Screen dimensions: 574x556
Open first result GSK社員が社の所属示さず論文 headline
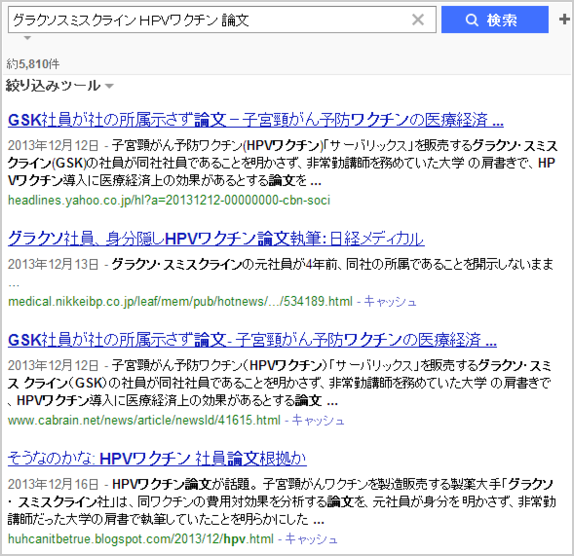(x=256, y=120)
